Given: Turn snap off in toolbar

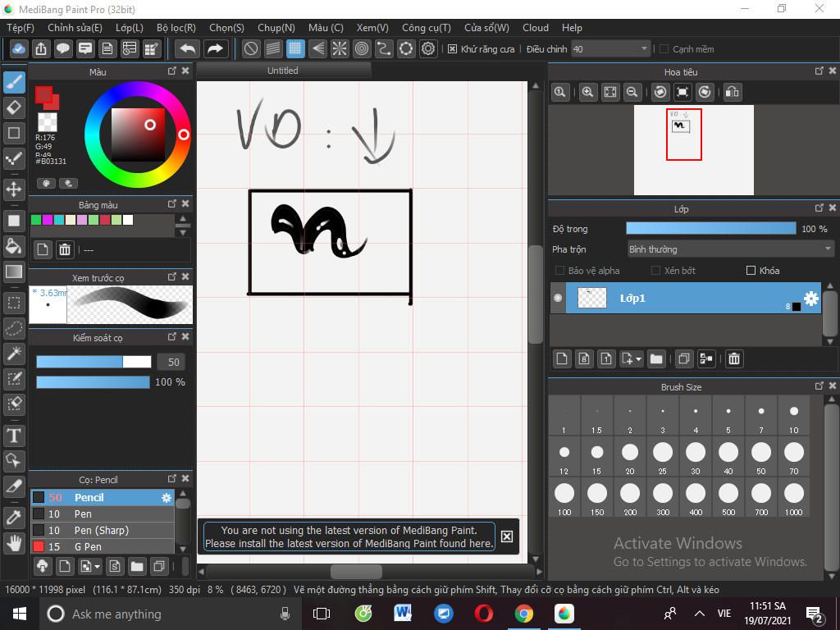Looking at the screenshot, I should 251,48.
